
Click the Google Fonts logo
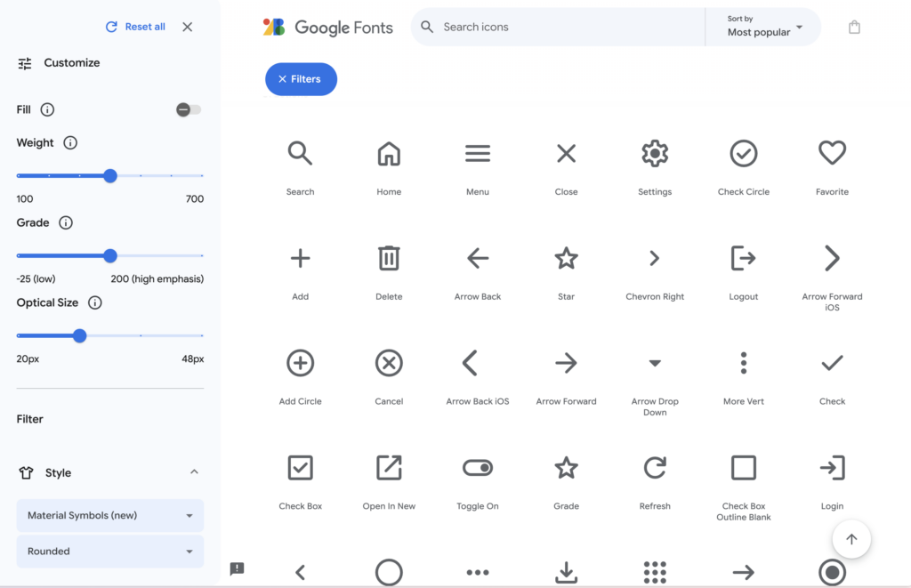[x=327, y=28]
